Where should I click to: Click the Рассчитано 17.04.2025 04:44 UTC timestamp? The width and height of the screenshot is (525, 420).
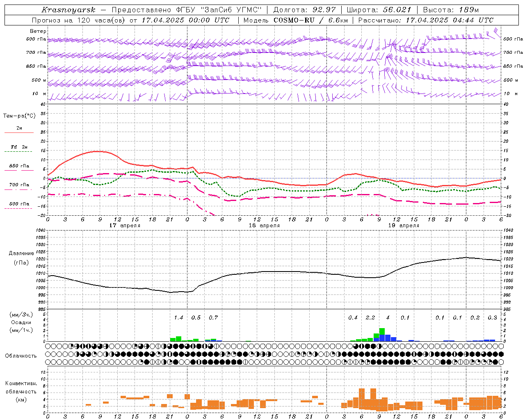(x=426, y=20)
